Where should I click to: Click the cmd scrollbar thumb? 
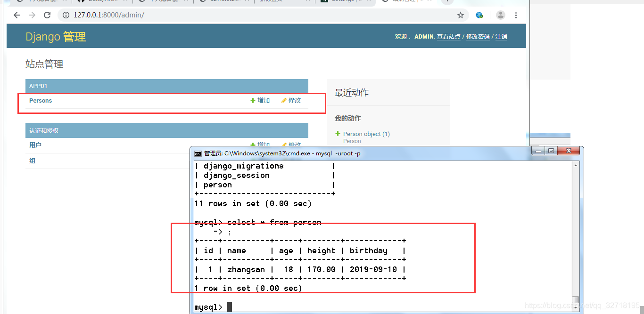(x=575, y=299)
